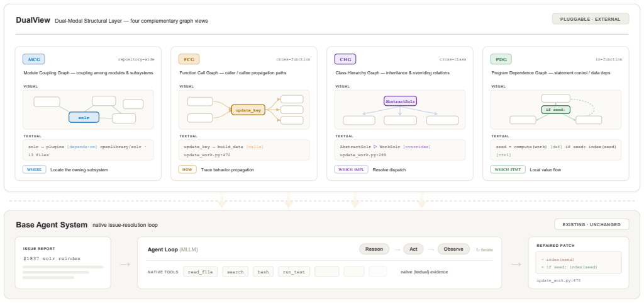
Task: Select the WHICH STMT tag
Action: (508, 169)
